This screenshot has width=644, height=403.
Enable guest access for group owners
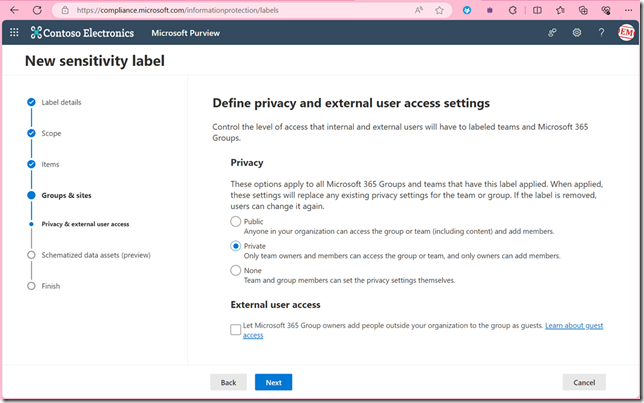pyautogui.click(x=235, y=329)
